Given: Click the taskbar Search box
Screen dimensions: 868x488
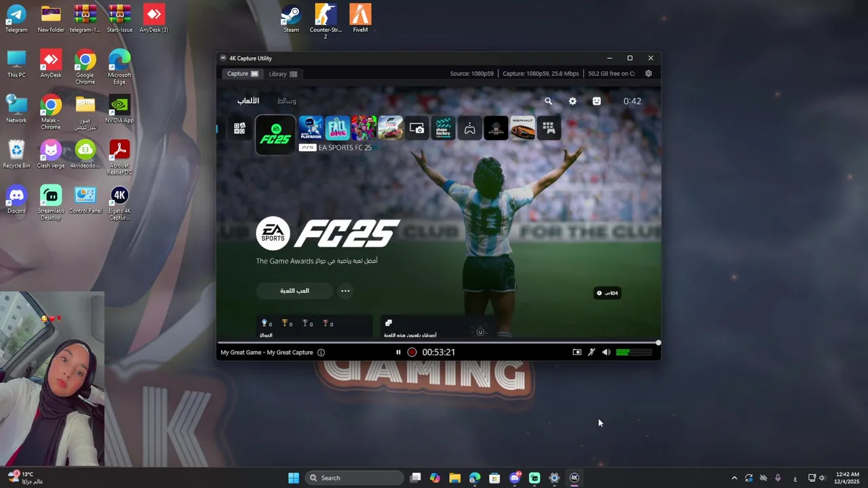Looking at the screenshot, I should (355, 478).
